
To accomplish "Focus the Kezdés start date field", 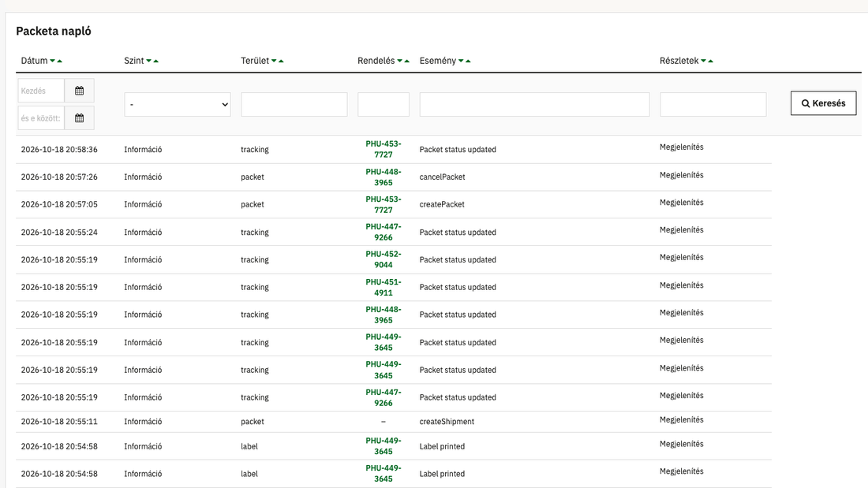I will [41, 91].
